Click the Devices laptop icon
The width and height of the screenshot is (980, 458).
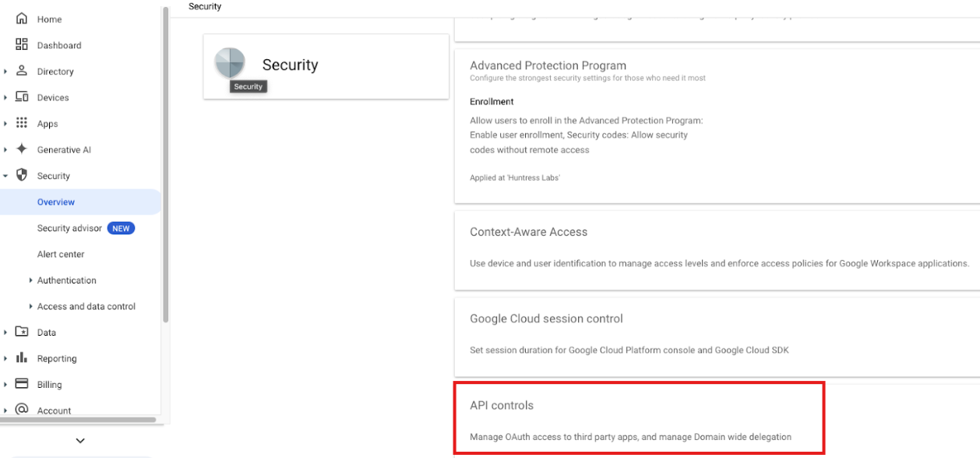point(22,97)
